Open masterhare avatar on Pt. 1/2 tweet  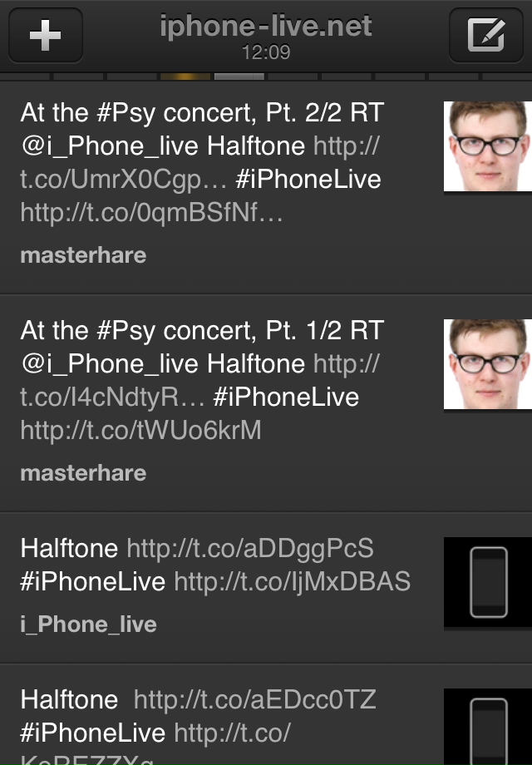click(x=488, y=364)
